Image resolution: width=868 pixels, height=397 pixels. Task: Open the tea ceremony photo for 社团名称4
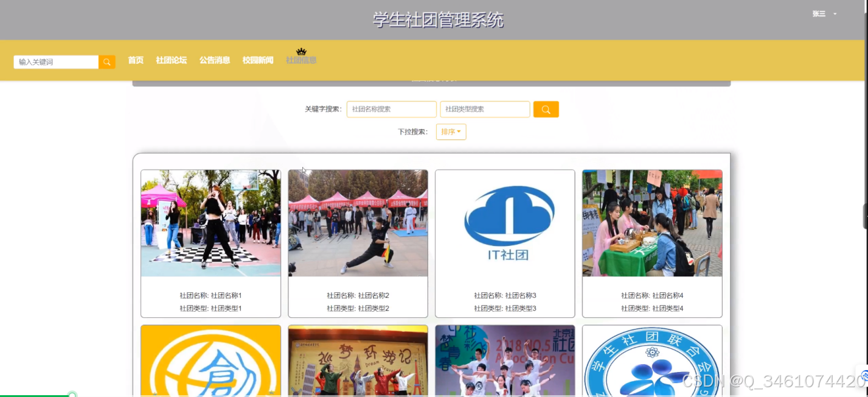(x=652, y=223)
